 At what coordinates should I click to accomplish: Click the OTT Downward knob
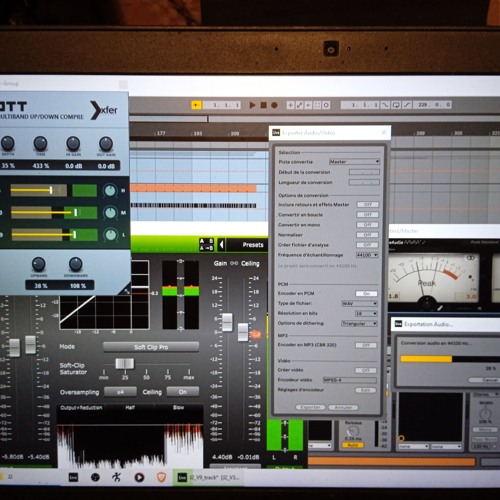click(76, 264)
